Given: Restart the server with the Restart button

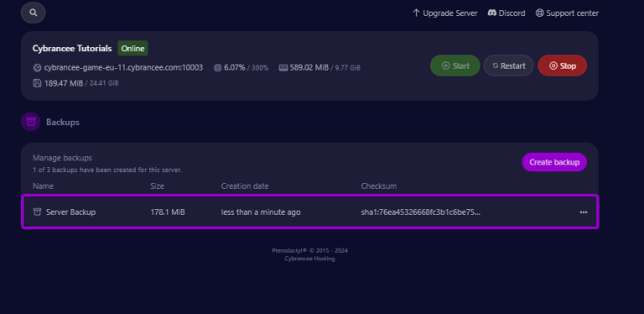Looking at the screenshot, I should click(x=508, y=65).
